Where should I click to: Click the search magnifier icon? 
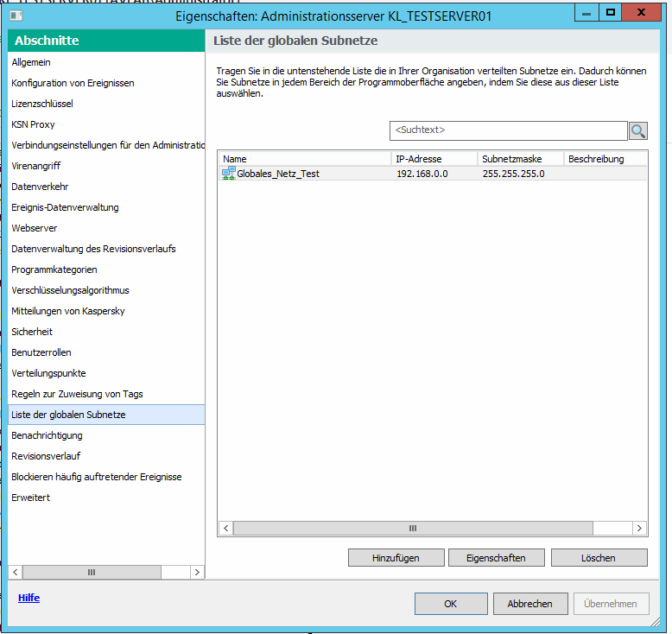pos(638,130)
